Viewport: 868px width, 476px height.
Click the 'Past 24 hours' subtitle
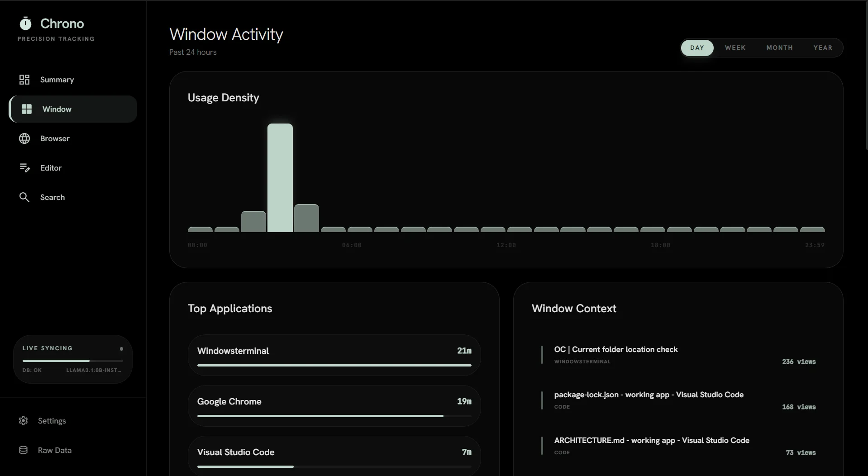pos(193,52)
